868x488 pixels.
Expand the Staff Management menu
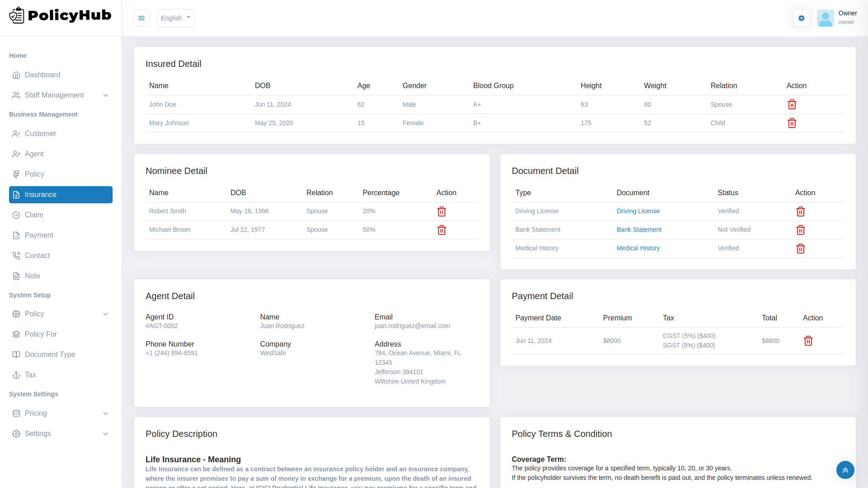(105, 95)
